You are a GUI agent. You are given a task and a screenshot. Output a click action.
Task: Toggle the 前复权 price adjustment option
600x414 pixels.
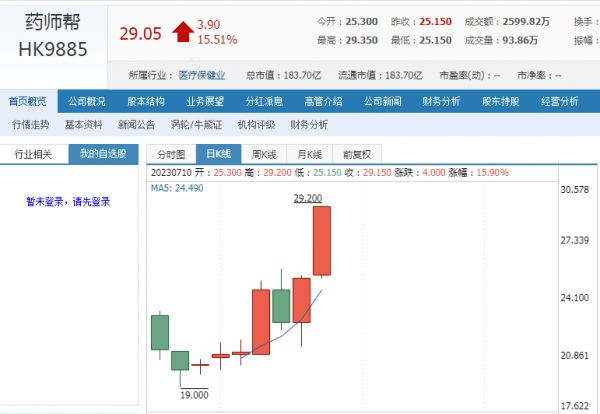click(356, 154)
